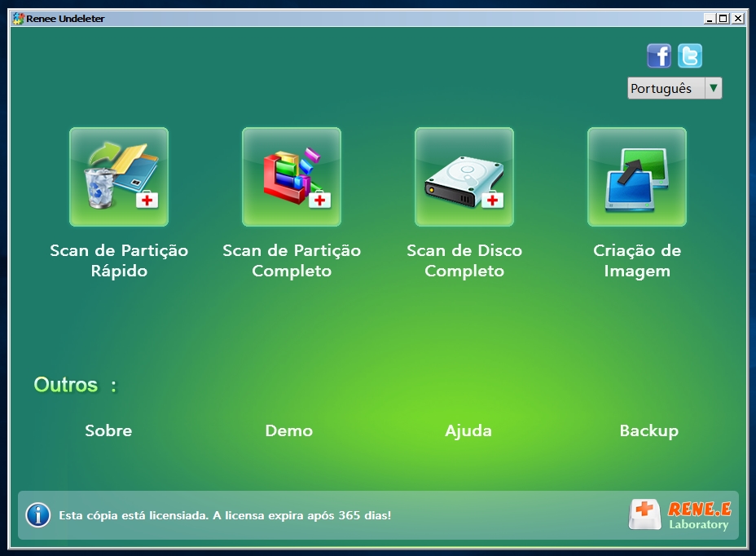Visit the Facebook page icon

(658, 55)
